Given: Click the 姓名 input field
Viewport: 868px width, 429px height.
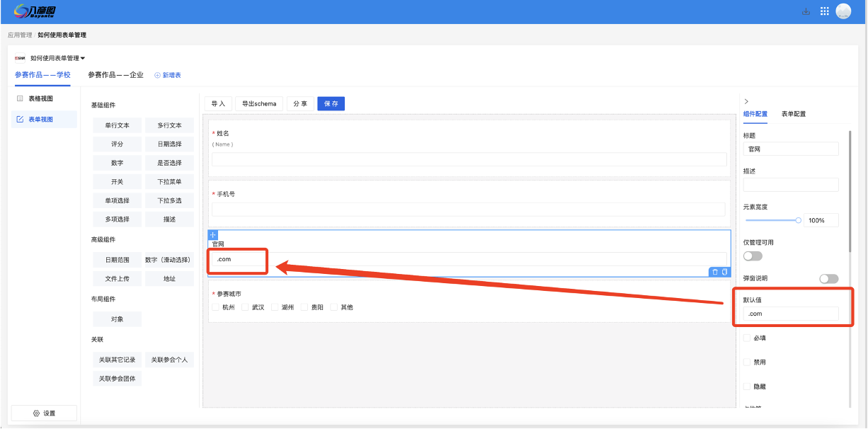Looking at the screenshot, I should tap(469, 159).
